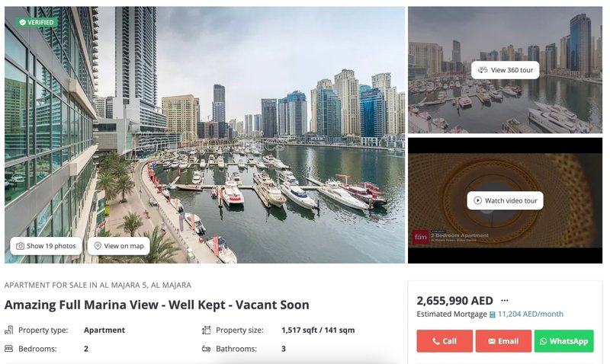The image size is (610, 364).
Task: Click the bathrooms bathtub icon
Action: click(x=206, y=349)
